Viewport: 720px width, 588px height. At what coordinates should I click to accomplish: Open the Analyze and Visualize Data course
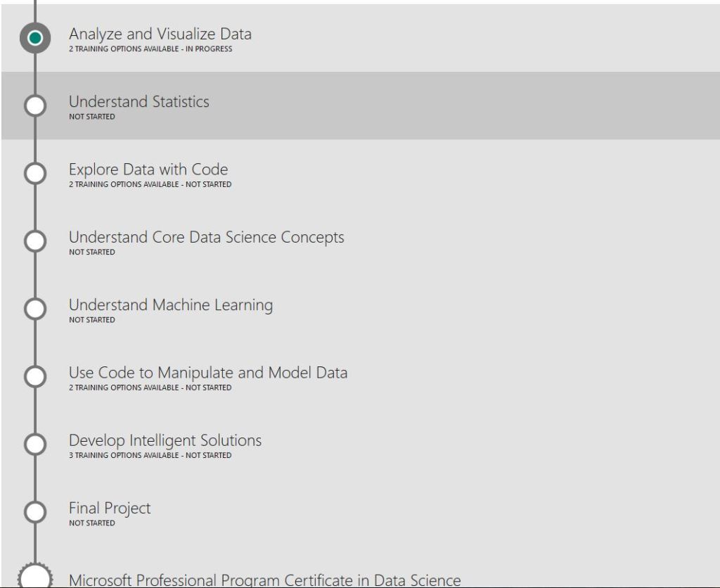[x=160, y=34]
